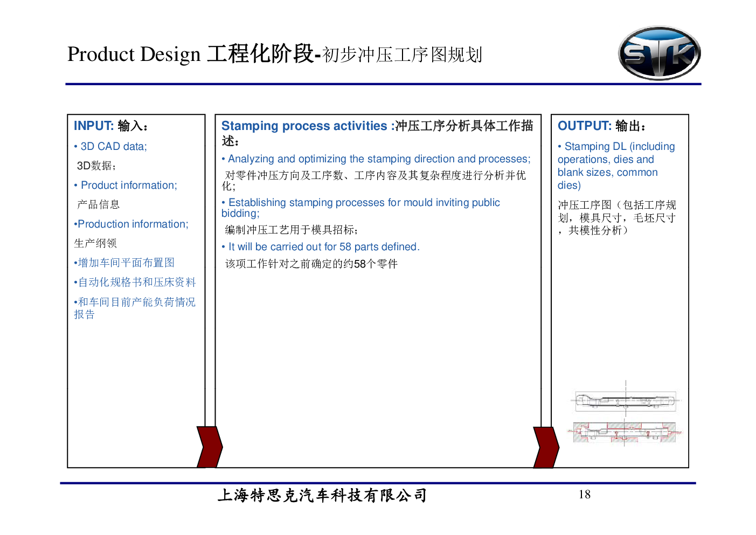The image size is (756, 535).
Task: Select the 'Production information;' bullet
Action: click(x=131, y=224)
